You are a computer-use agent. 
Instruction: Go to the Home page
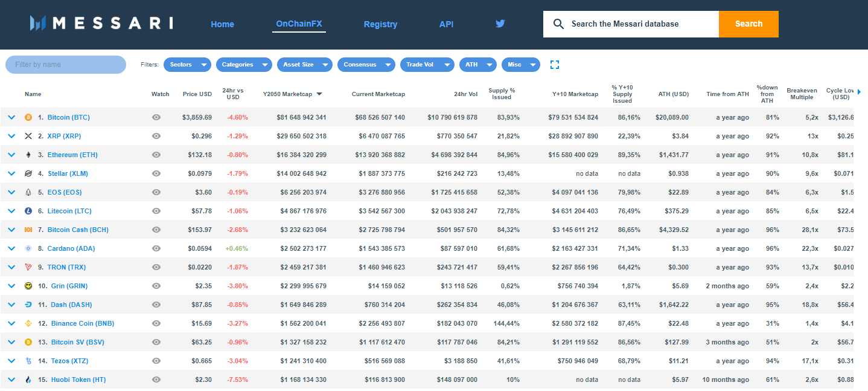[222, 24]
